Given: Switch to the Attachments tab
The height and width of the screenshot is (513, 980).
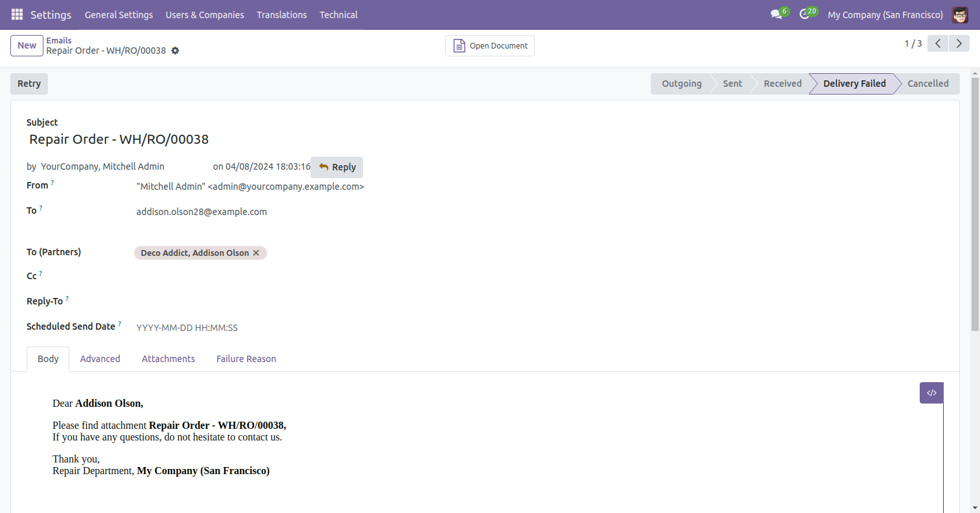Looking at the screenshot, I should 169,359.
